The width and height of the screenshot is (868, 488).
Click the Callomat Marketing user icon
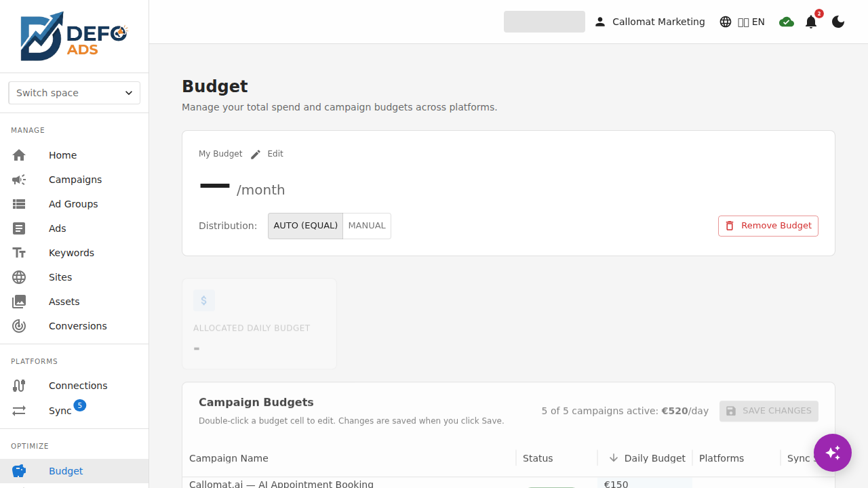point(600,22)
